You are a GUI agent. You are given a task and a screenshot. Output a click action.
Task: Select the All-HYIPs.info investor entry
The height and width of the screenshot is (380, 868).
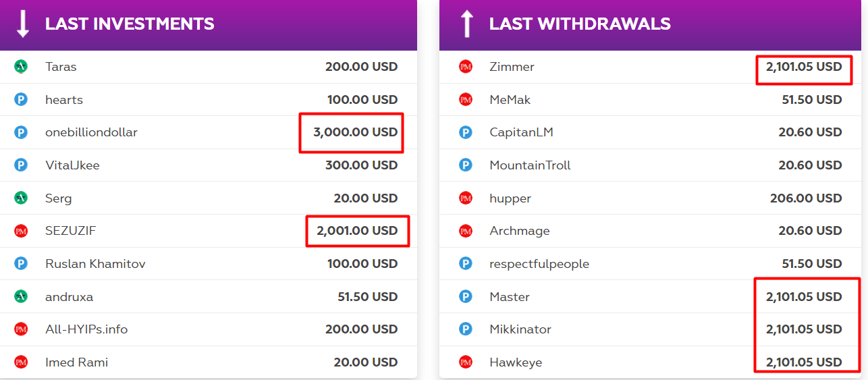pyautogui.click(x=86, y=329)
